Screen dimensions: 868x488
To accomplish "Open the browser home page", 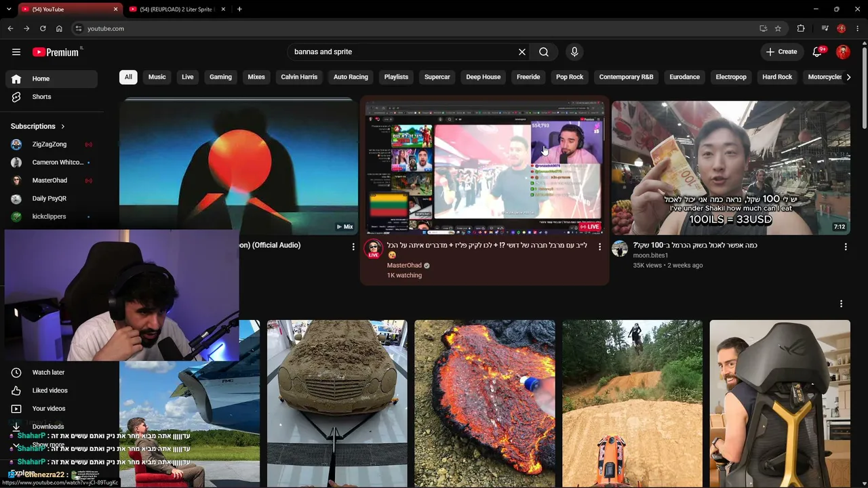I will tap(59, 28).
